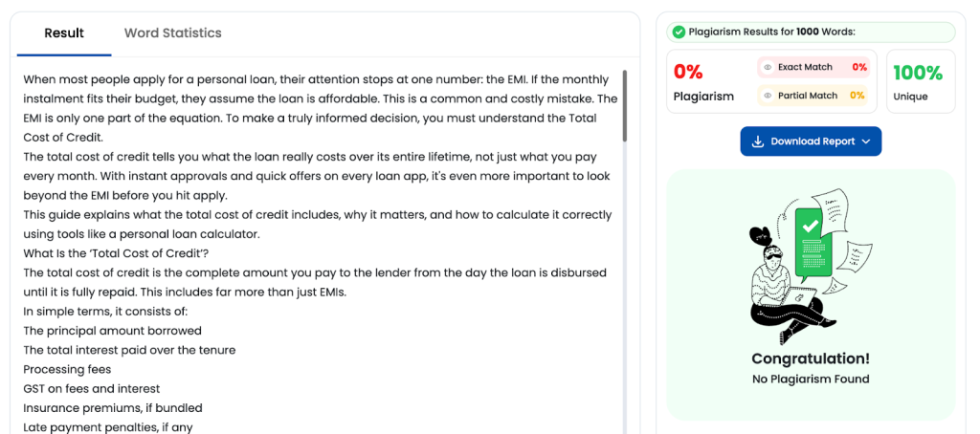Click the green checkmark icon beside Plagiarism Results

tap(679, 32)
